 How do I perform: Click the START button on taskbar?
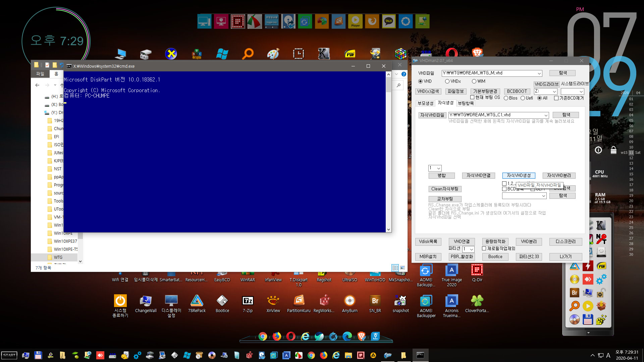tap(9, 355)
